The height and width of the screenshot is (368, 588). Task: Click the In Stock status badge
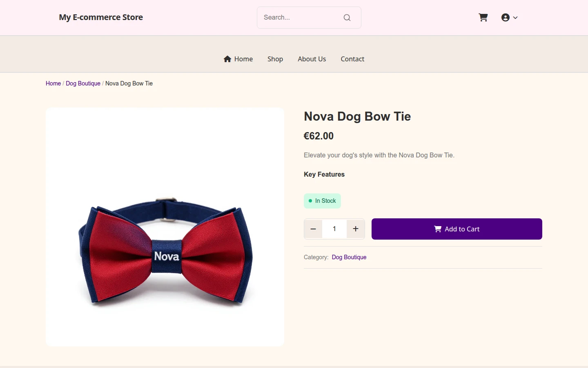click(x=322, y=201)
